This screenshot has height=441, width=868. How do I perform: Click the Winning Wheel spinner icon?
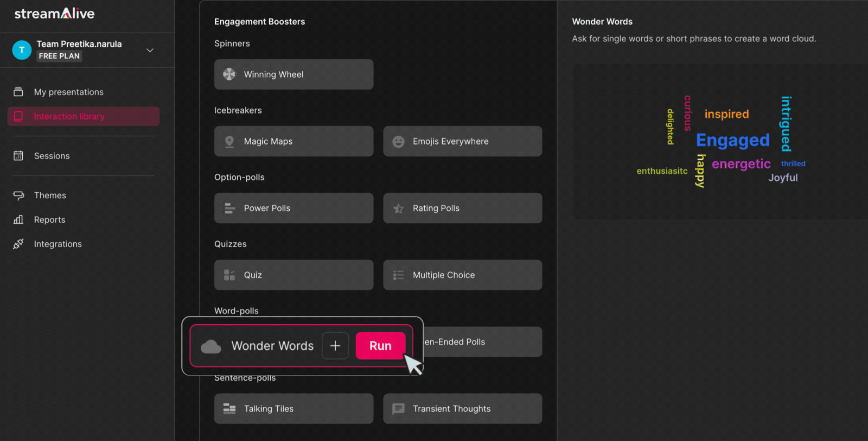click(229, 74)
